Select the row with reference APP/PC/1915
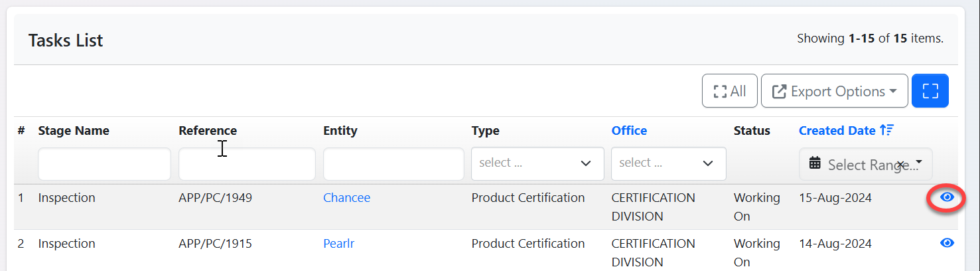This screenshot has width=980, height=271. pyautogui.click(x=215, y=244)
